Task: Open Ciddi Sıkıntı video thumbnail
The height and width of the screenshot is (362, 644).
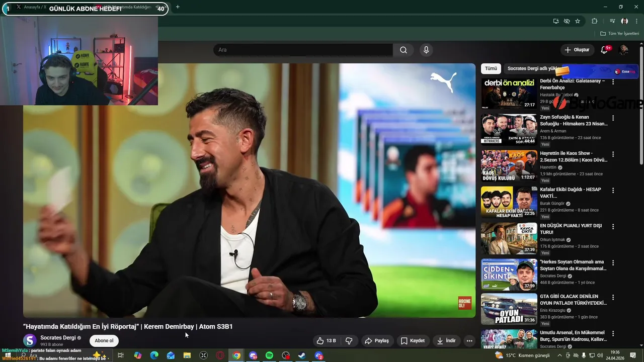Action: 509,275
